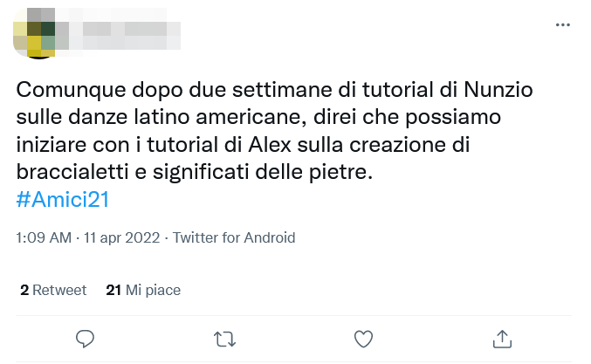
Task: Follow the #Amici21 hashtag link
Action: (62, 199)
